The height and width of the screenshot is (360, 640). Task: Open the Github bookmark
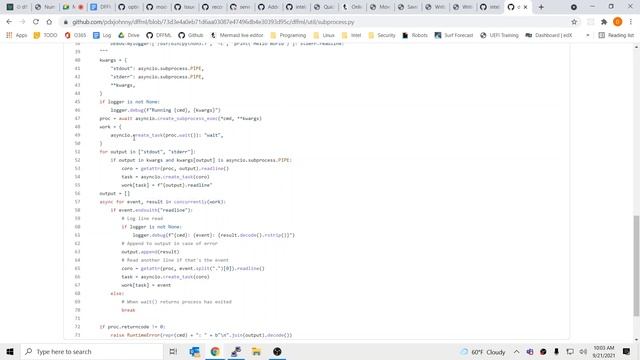tap(191, 36)
